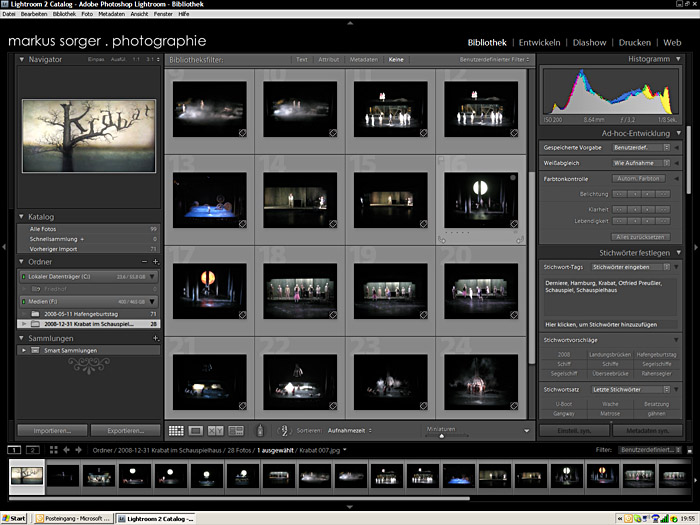This screenshot has height=525, width=700.
Task: Rotate photo 16 clockwise
Action: coord(520,240)
